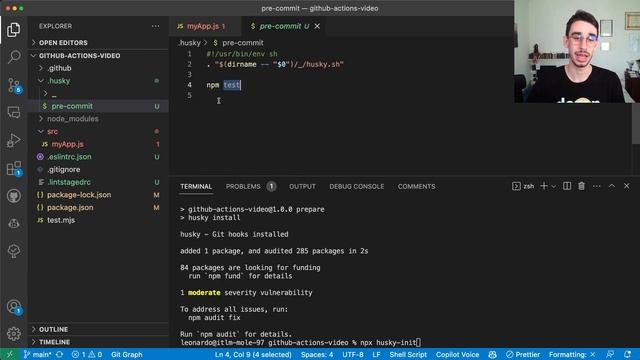Select the zsh terminal label
The width and height of the screenshot is (640, 360).
point(523,186)
